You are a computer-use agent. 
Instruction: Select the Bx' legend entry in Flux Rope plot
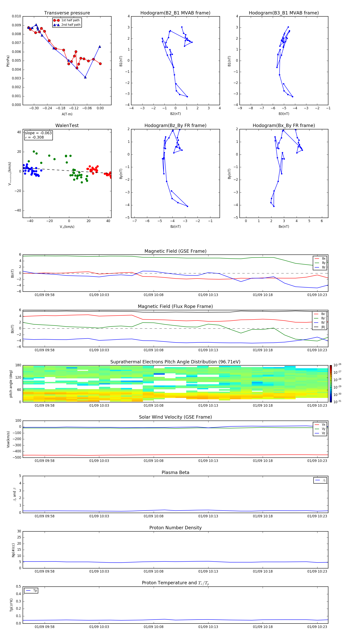(x=320, y=314)
